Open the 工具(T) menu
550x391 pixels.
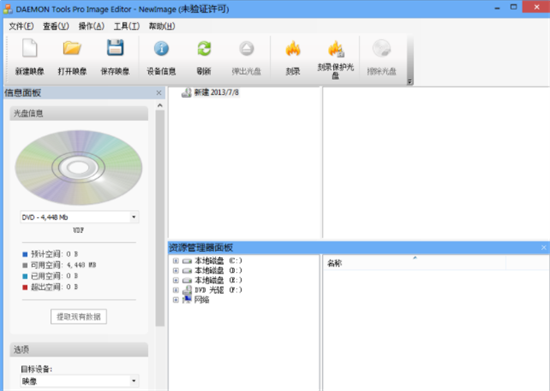point(127,26)
